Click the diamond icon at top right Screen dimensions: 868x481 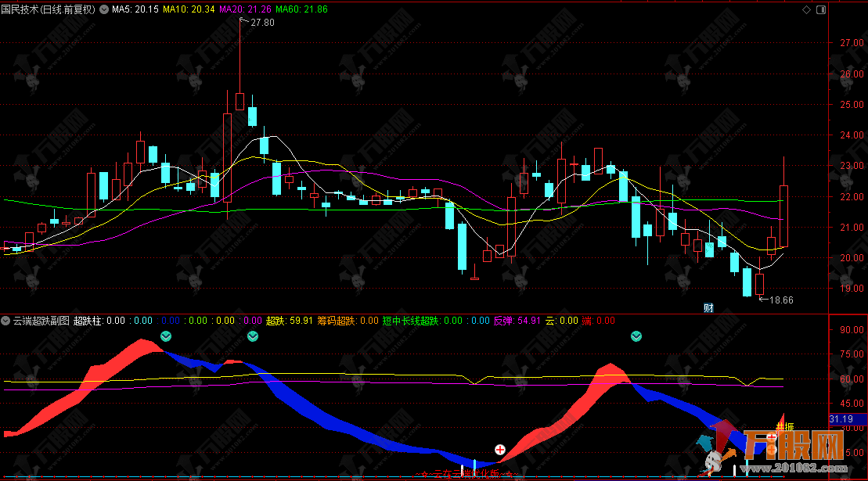(806, 10)
